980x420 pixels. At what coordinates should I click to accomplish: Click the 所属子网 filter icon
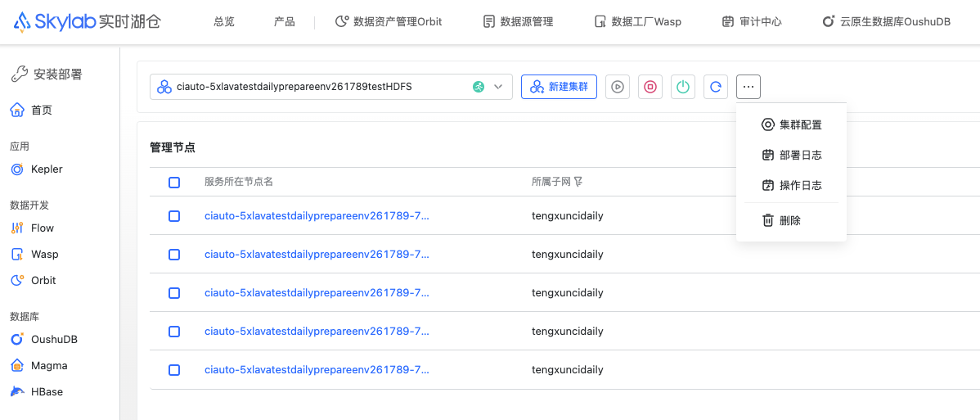(578, 182)
